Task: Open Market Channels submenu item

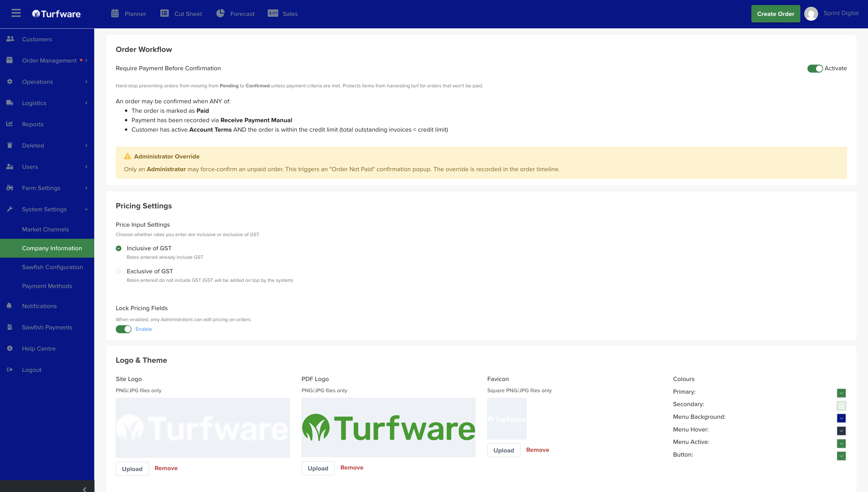Action: [45, 229]
